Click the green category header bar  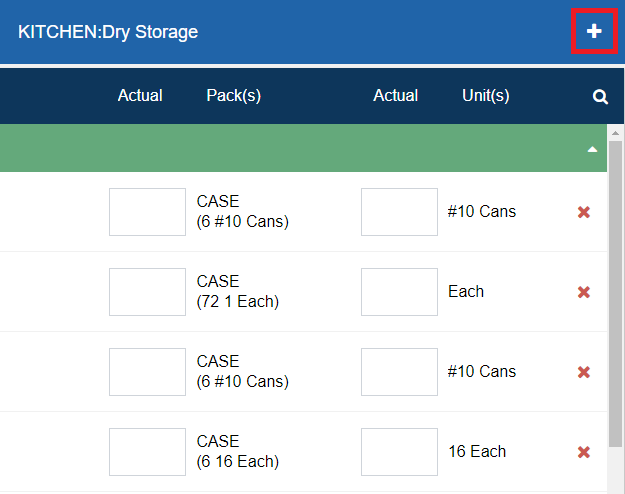[300, 149]
